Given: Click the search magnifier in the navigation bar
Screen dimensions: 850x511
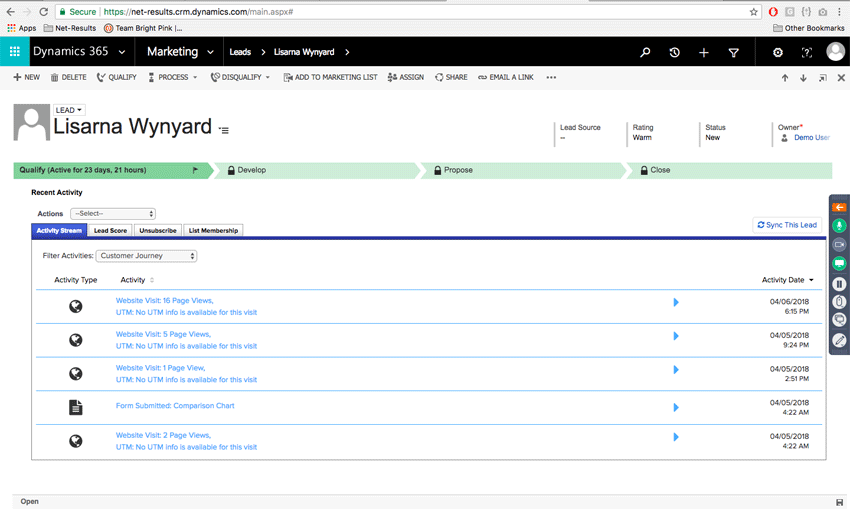Looking at the screenshot, I should coord(645,52).
